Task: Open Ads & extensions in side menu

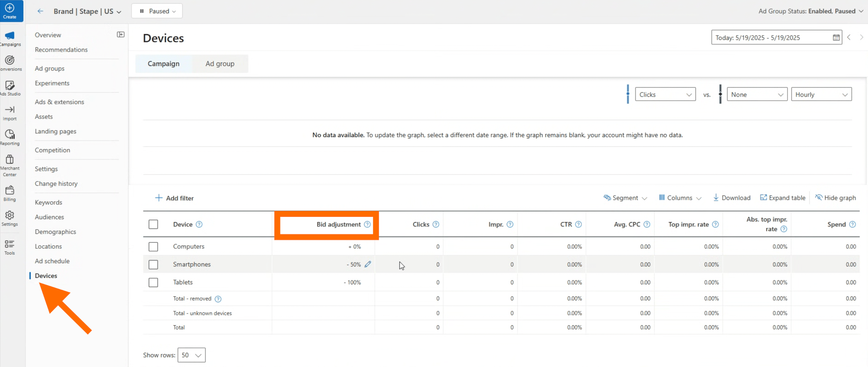Action: pyautogui.click(x=59, y=102)
